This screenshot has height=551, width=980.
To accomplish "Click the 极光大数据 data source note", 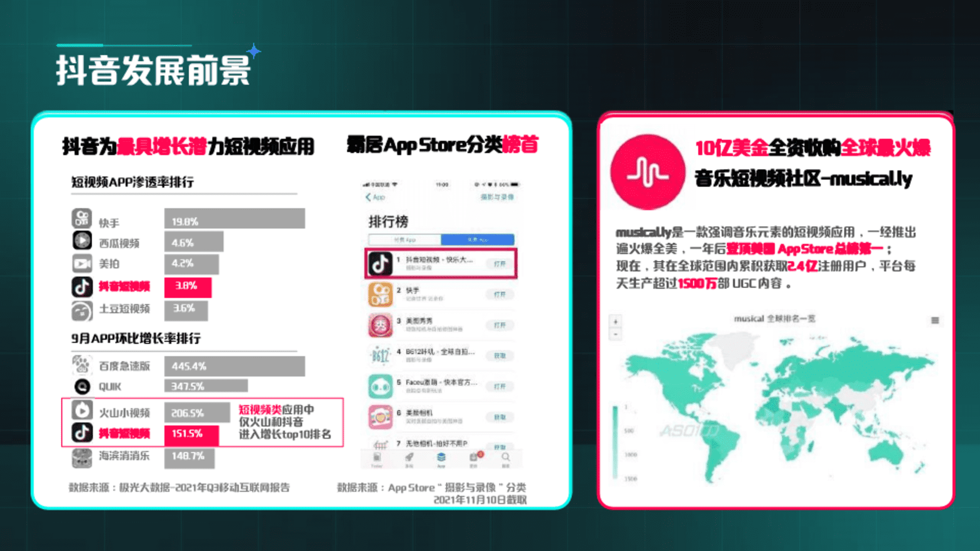I will (x=179, y=487).
